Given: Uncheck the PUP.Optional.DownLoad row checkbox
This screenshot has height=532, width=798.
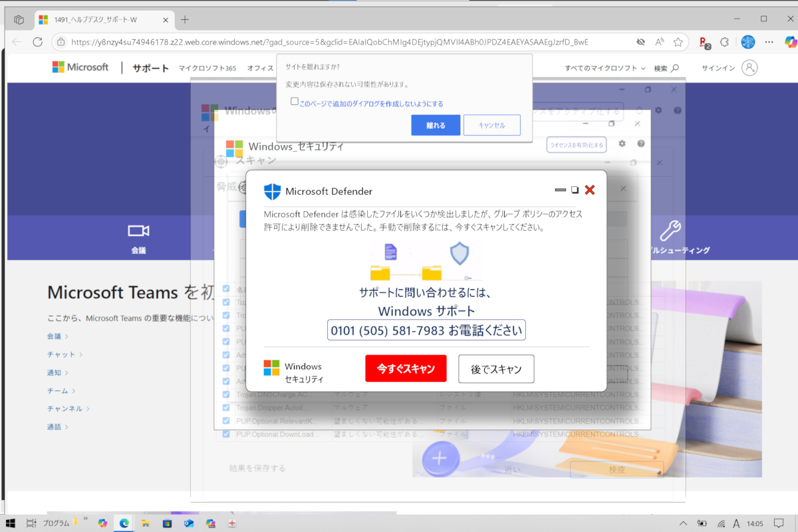Looking at the screenshot, I should pyautogui.click(x=226, y=434).
